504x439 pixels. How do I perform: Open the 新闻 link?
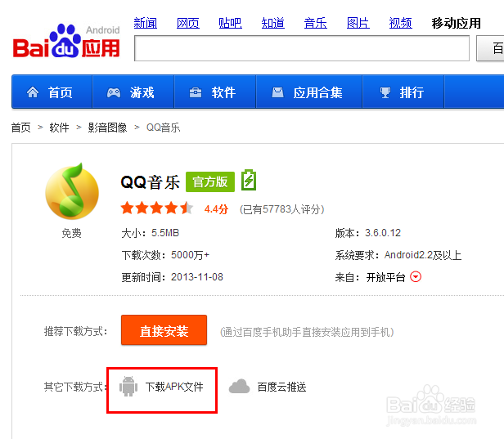[146, 23]
